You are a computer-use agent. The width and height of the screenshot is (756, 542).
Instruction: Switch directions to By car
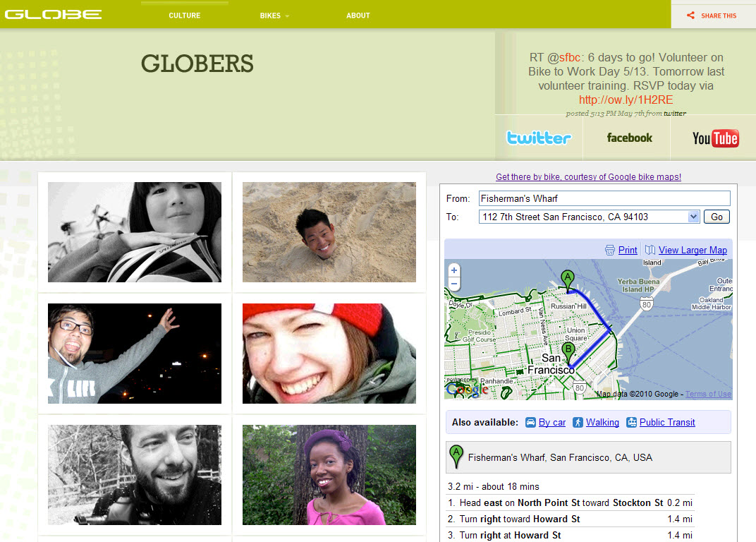(x=552, y=422)
